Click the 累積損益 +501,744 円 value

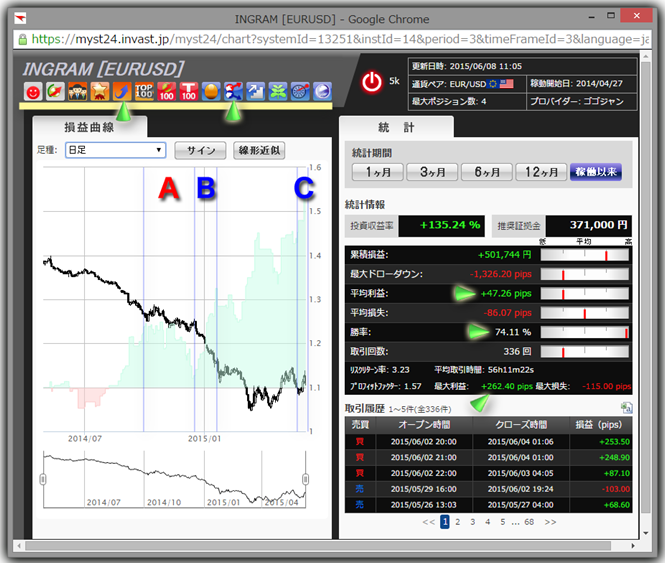pyautogui.click(x=504, y=255)
